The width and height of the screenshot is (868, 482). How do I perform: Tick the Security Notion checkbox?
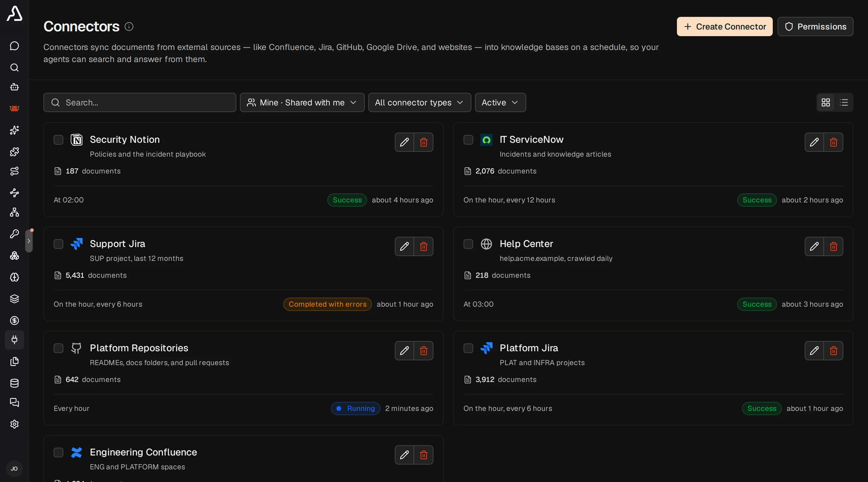(x=59, y=140)
